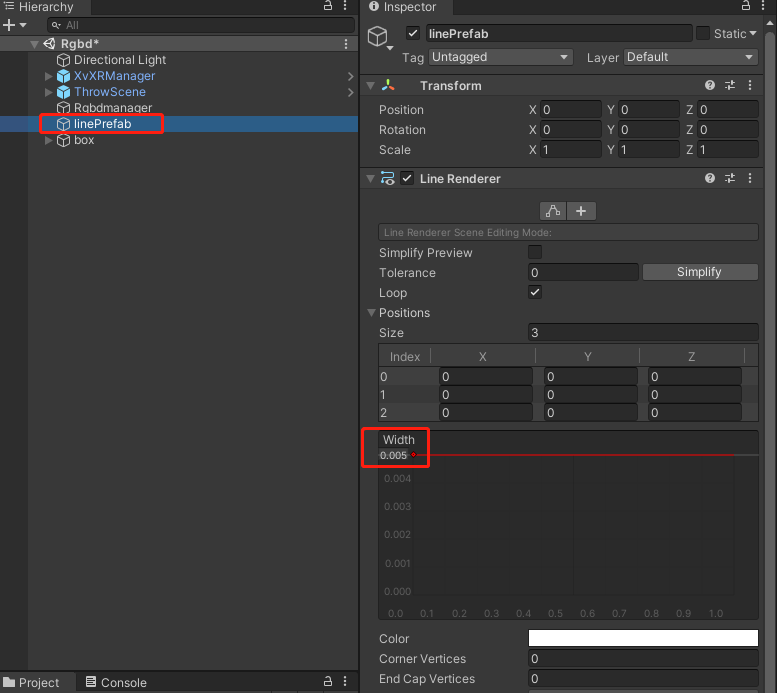Click the width curve key at 0.005
The width and height of the screenshot is (777, 693).
(413, 455)
